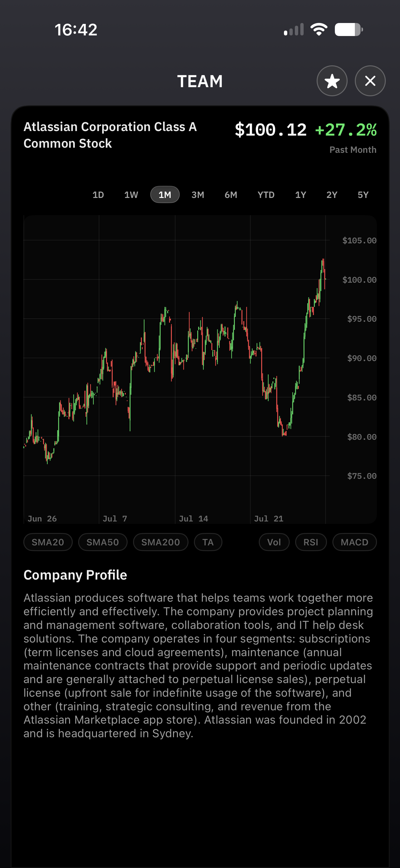400x868 pixels.
Task: Toggle the SMA50 indicator
Action: (102, 542)
